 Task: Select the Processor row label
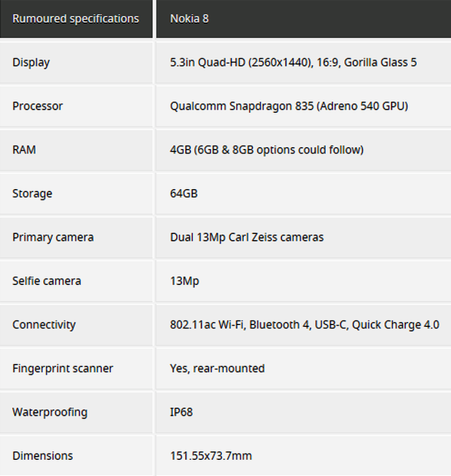[x=37, y=106]
